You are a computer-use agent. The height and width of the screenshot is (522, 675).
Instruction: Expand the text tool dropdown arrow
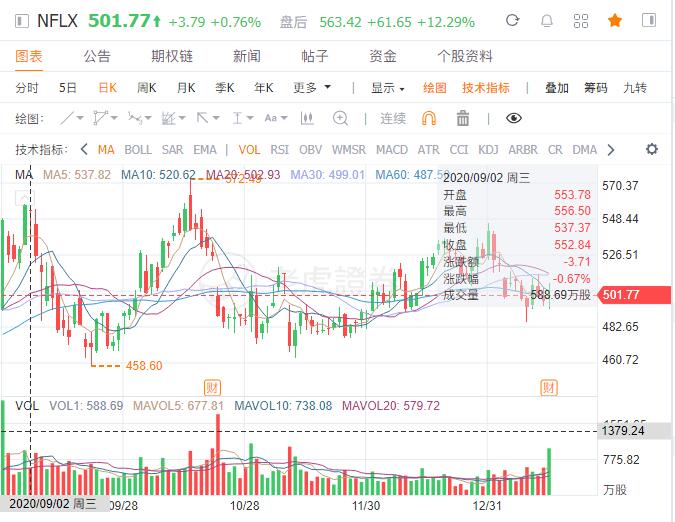(x=284, y=118)
